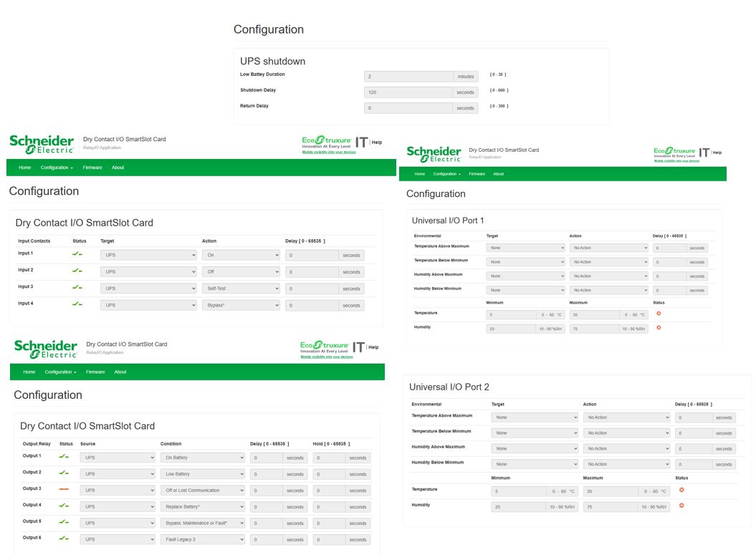Screen dimensions: 756x555
Task: Expand Input 4 Target dropdown showing UPS
Action: pos(148,306)
